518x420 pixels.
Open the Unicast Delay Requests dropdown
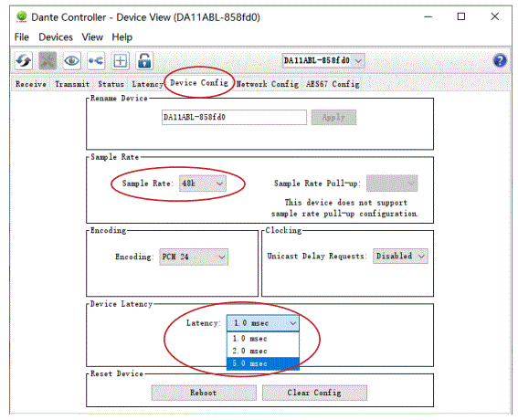(x=400, y=257)
